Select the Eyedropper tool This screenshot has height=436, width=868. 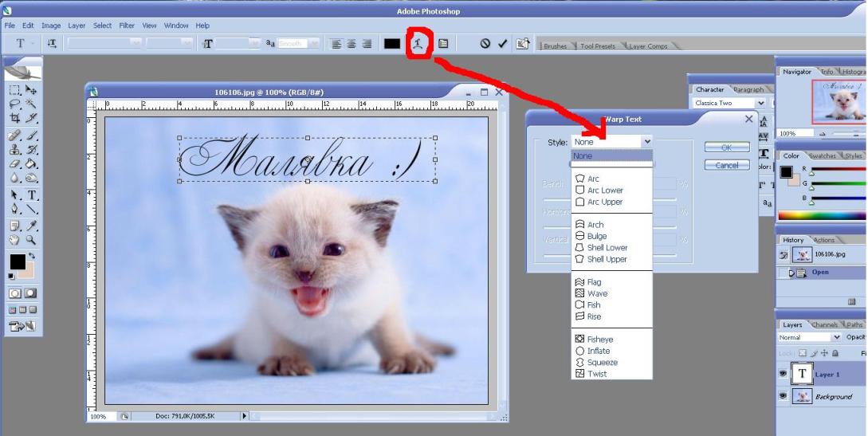tap(32, 226)
